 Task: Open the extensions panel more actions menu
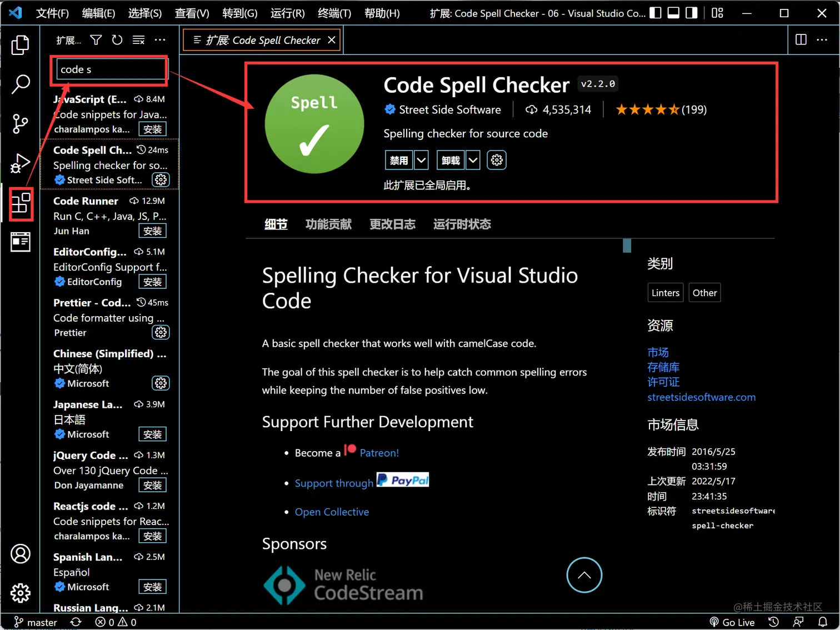pyautogui.click(x=160, y=39)
